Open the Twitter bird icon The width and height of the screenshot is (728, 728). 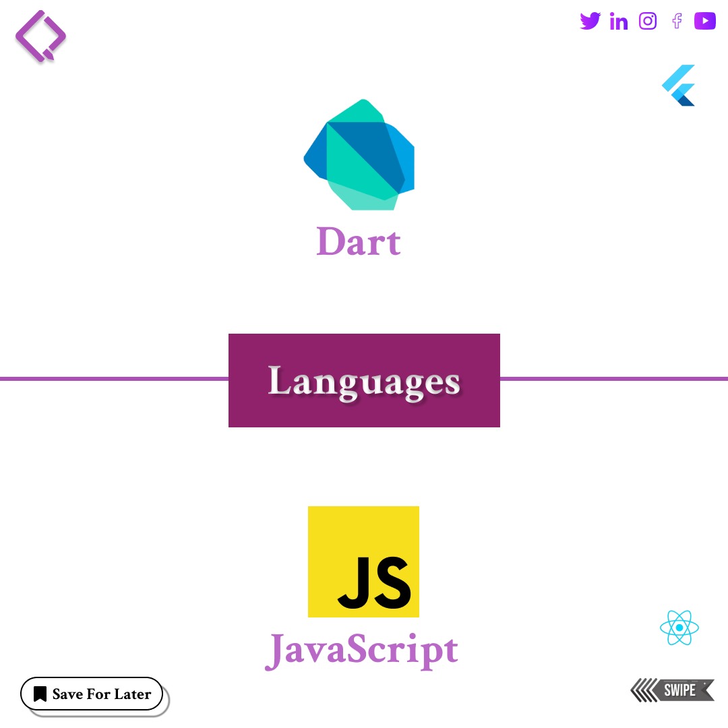[590, 21]
